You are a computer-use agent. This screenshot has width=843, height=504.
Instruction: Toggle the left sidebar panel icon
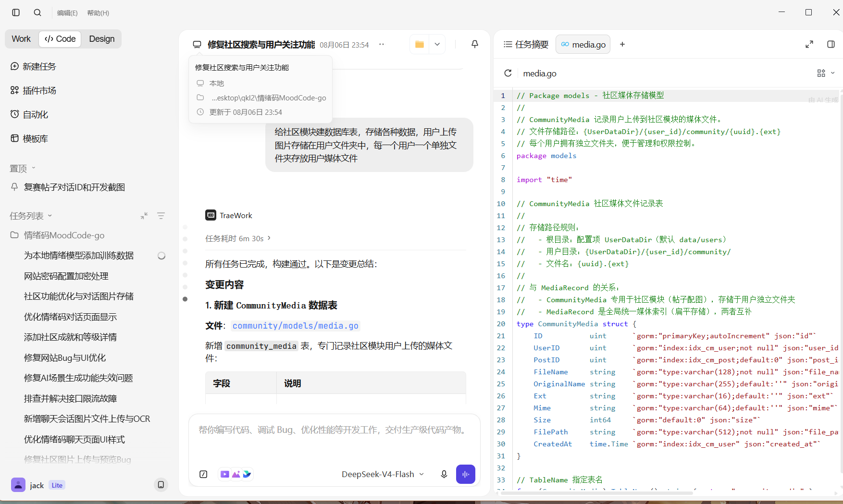pos(16,12)
